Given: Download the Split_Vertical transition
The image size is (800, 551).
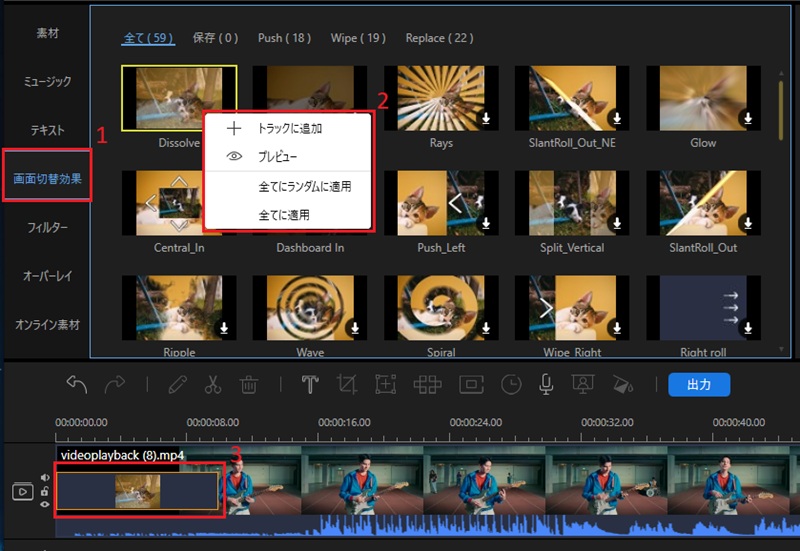Looking at the screenshot, I should click(617, 223).
